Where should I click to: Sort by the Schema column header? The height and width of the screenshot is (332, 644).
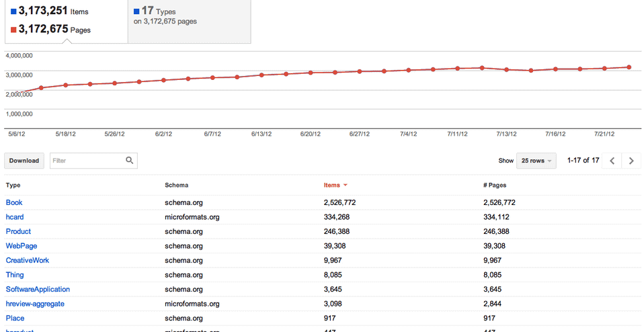click(177, 185)
